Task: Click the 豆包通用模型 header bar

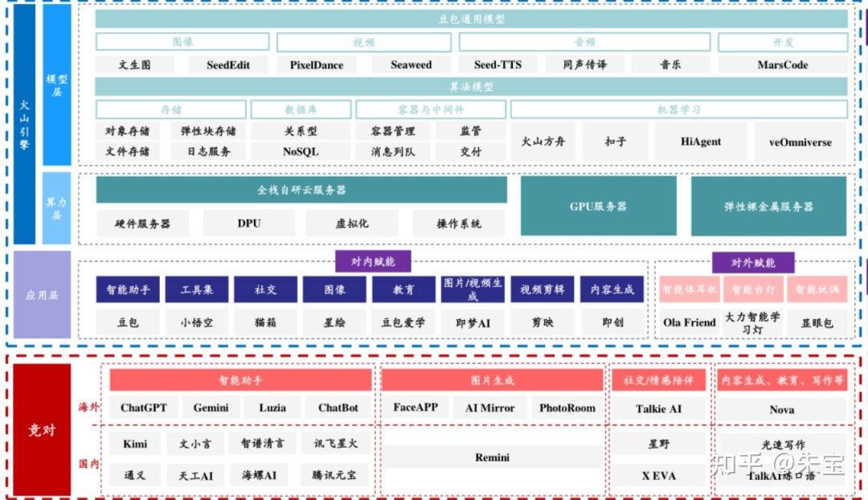Action: click(x=471, y=18)
